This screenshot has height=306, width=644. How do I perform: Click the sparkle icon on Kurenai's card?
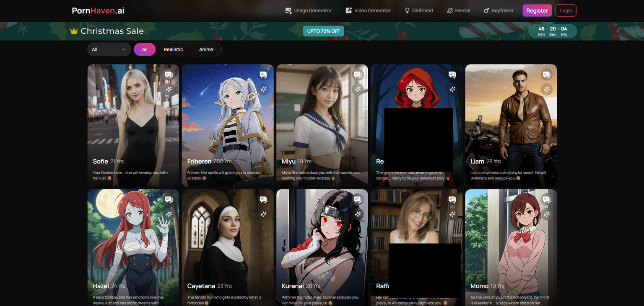(358, 214)
